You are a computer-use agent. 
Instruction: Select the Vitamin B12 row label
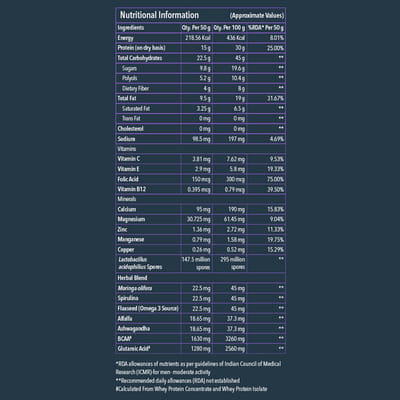click(x=131, y=189)
